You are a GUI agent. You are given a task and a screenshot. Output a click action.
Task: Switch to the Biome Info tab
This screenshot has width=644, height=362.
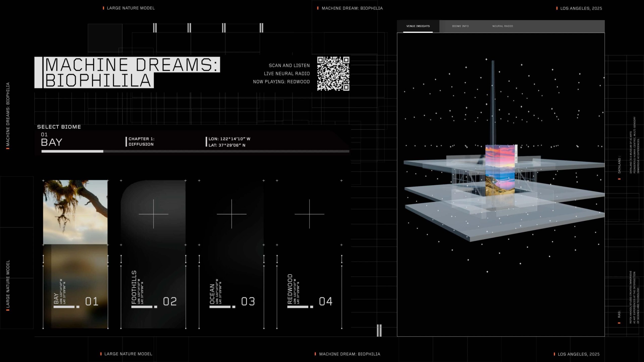click(460, 26)
